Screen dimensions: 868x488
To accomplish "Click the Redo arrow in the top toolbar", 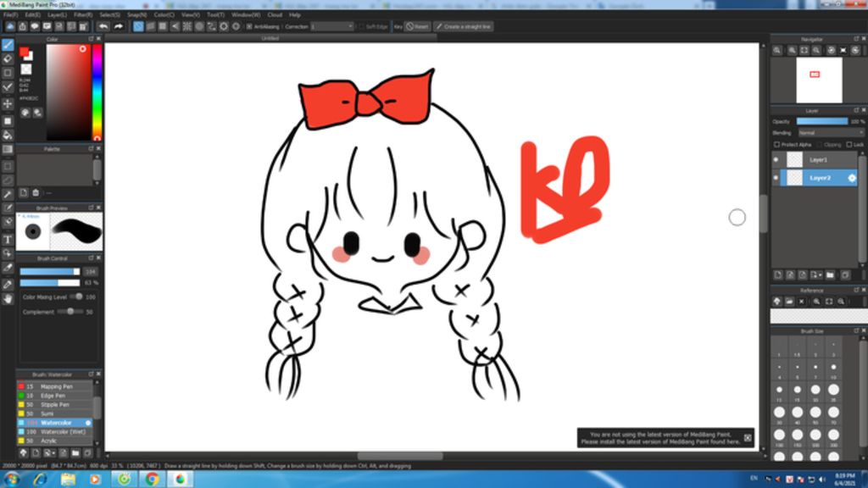I will tap(118, 26).
